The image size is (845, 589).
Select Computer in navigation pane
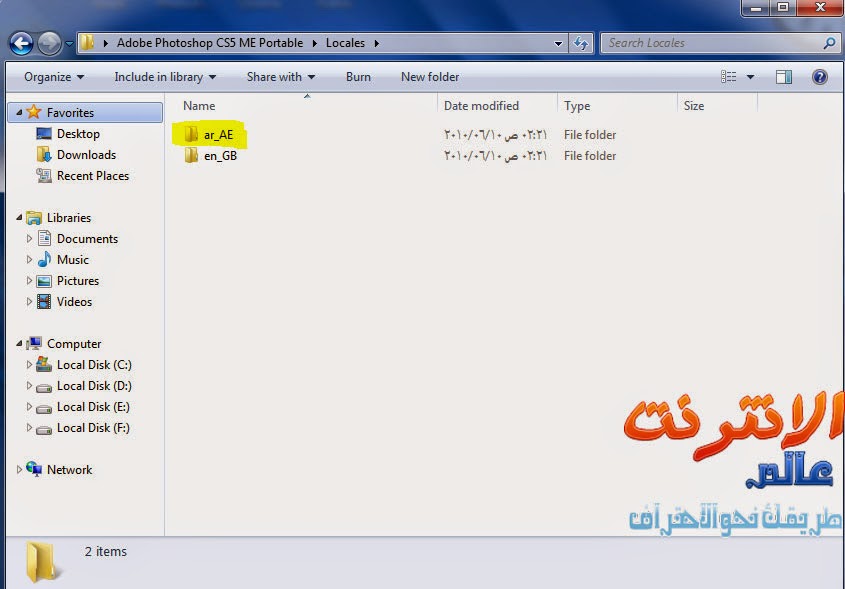click(x=74, y=344)
